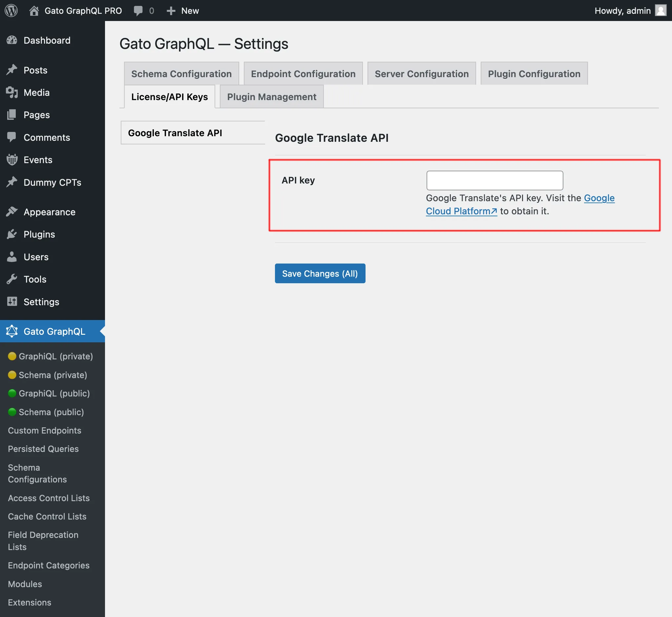Click the Media icon in sidebar
Image resolution: width=672 pixels, height=617 pixels.
pos(12,93)
